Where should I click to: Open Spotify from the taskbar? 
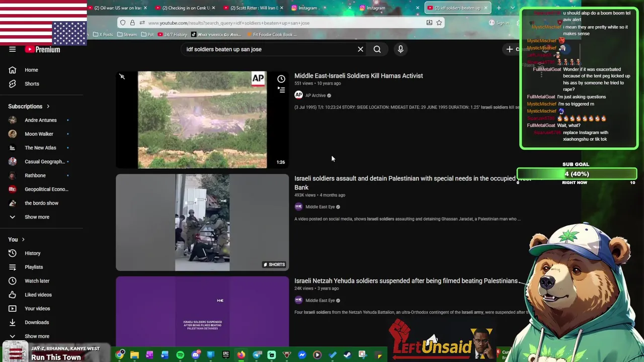coord(180,355)
